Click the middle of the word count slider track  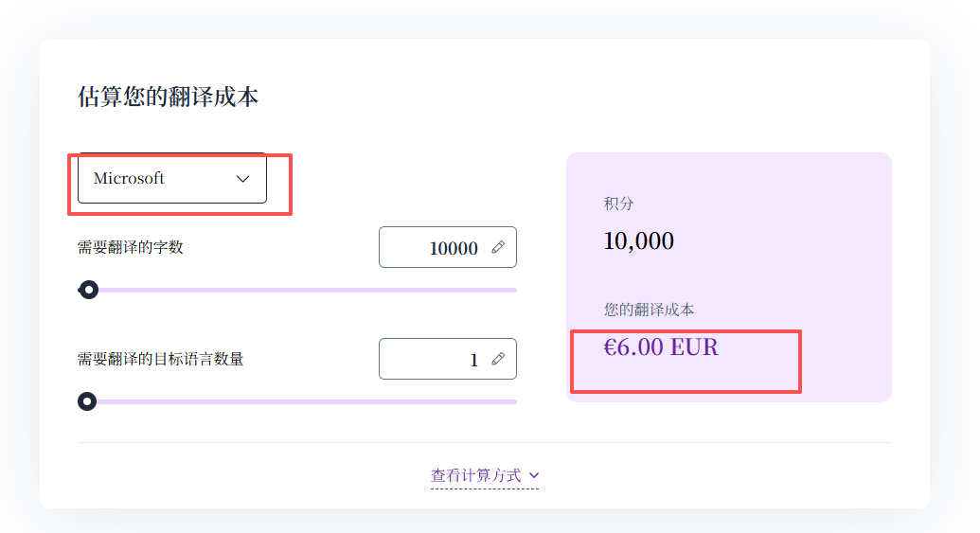297,290
